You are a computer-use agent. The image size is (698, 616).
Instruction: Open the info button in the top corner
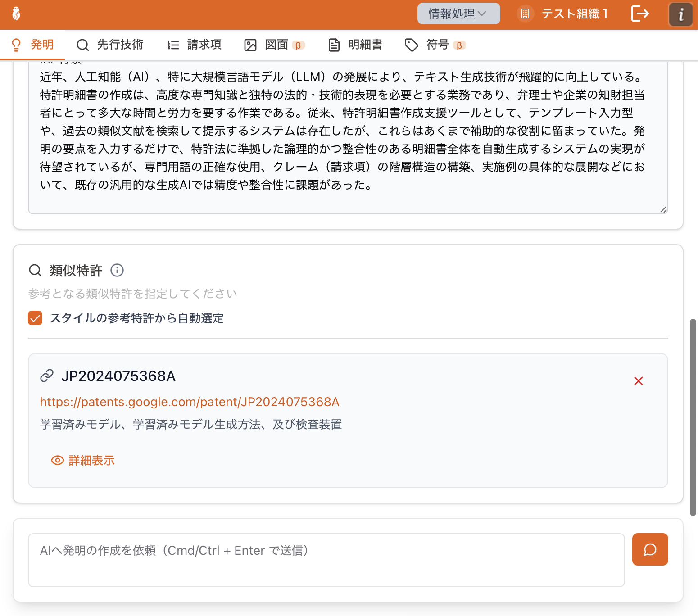[680, 14]
